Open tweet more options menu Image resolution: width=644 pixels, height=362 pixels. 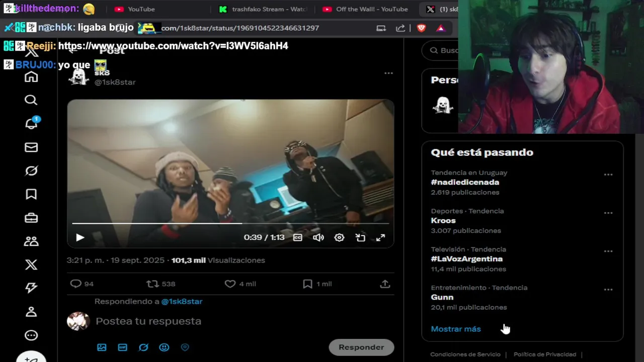[388, 73]
